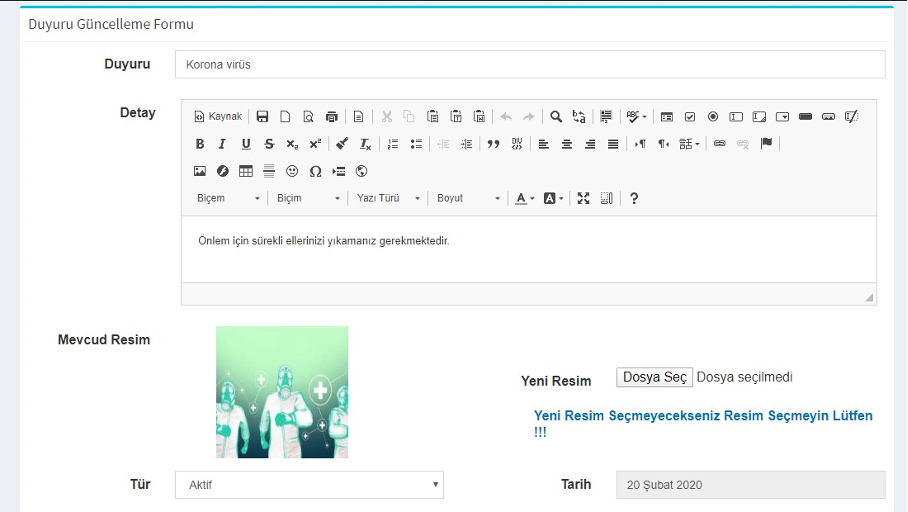Screen dimensions: 908x512
Task: Toggle numbered list
Action: pyautogui.click(x=393, y=144)
